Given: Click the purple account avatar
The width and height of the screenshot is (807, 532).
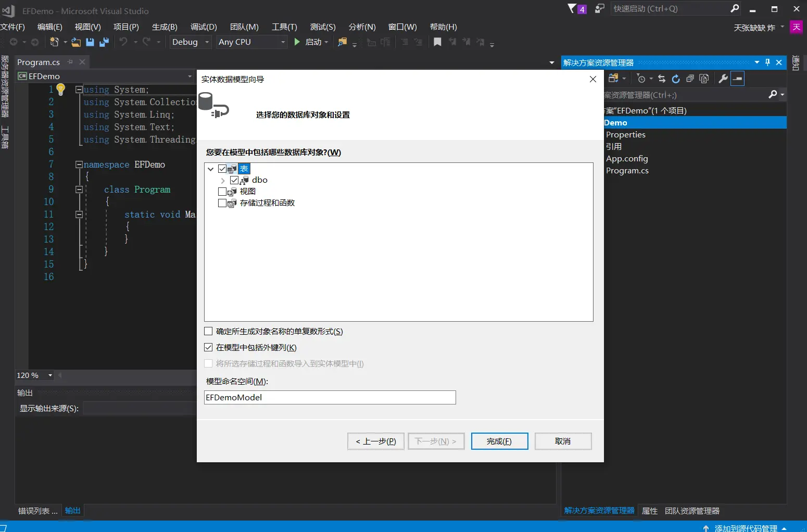Looking at the screenshot, I should (x=796, y=27).
